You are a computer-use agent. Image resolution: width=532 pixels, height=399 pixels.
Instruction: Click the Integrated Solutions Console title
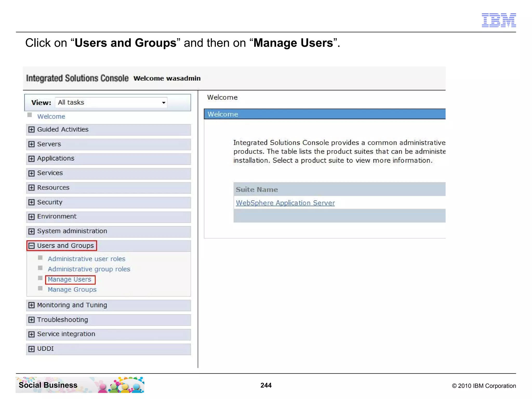77,78
